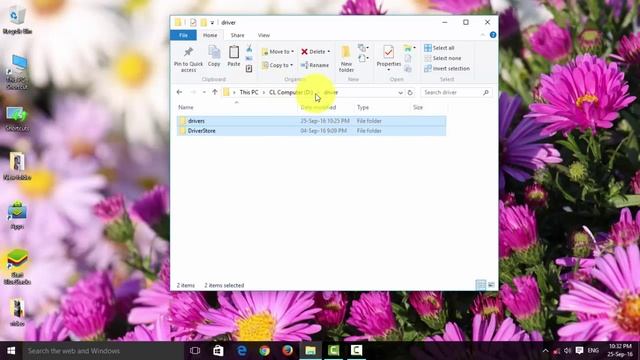The width and height of the screenshot is (640, 360).
Task: Open the Recycle Bin desktop icon
Action: [17, 21]
